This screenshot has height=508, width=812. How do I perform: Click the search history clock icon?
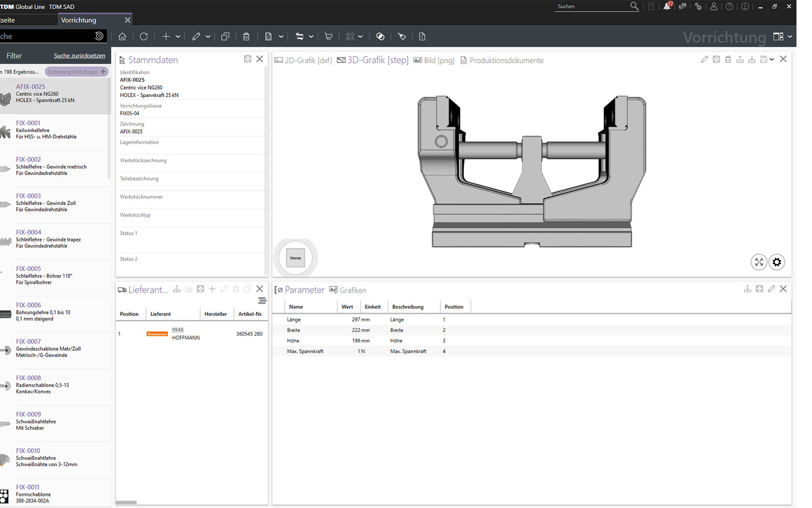tap(99, 36)
